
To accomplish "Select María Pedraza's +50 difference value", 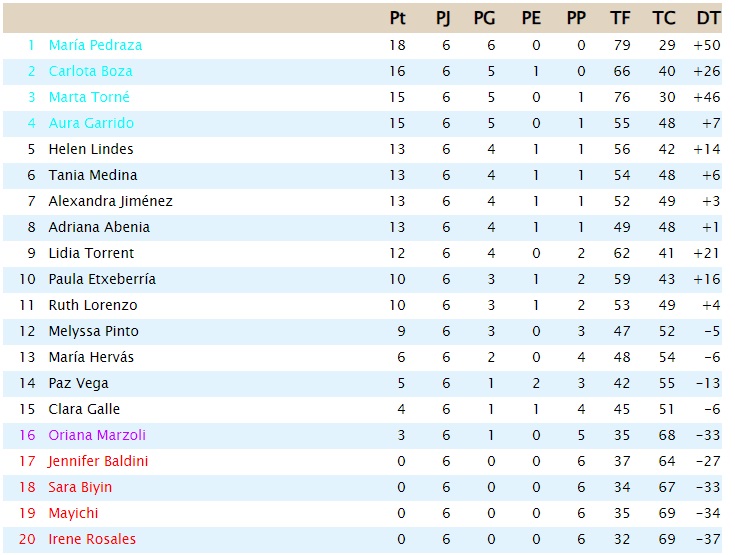I will (707, 45).
